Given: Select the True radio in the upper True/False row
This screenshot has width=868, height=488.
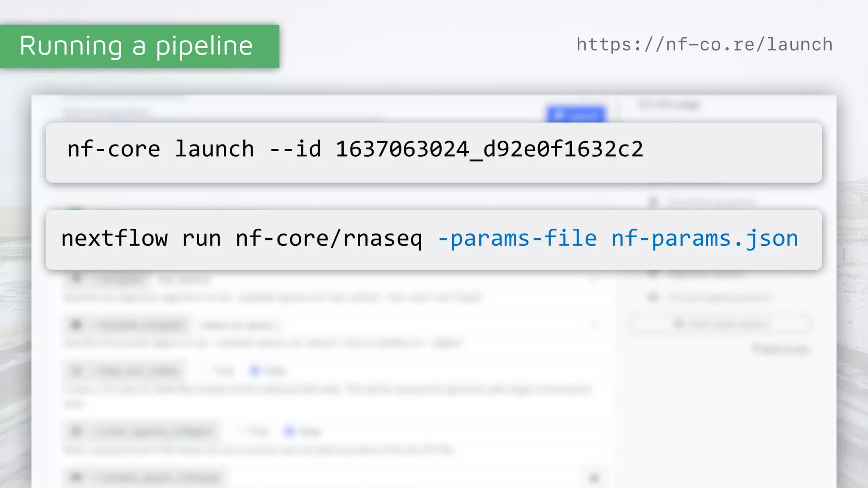Looking at the screenshot, I should pos(205,371).
